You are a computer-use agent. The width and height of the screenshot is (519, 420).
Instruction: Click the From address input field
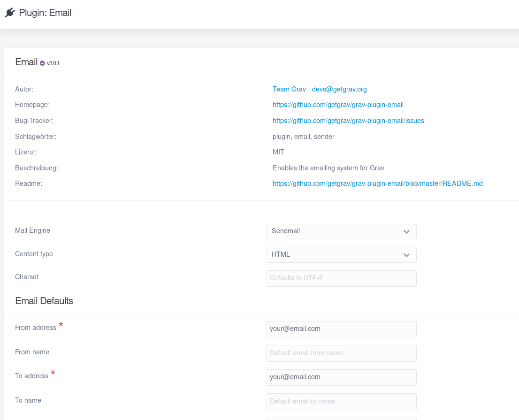[x=341, y=329]
